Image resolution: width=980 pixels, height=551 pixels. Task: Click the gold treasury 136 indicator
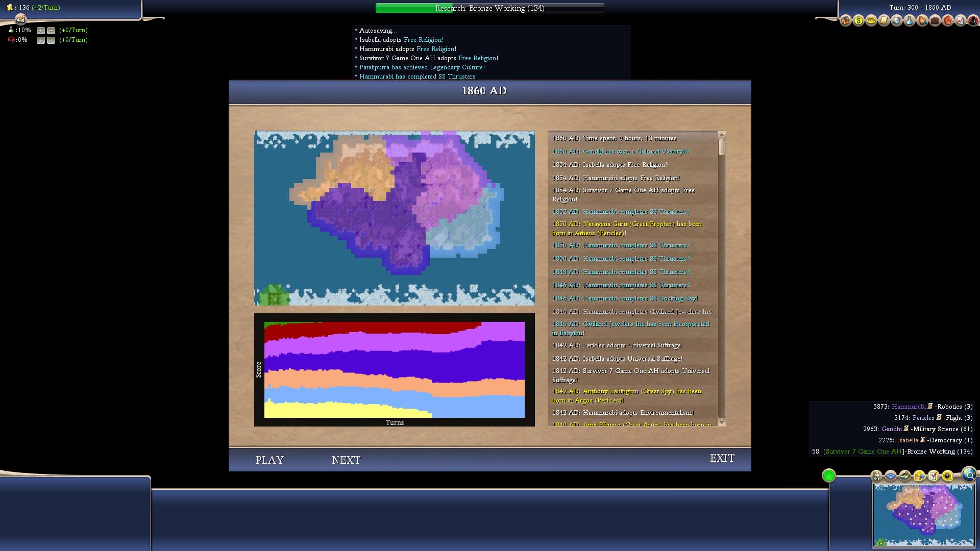coord(33,8)
